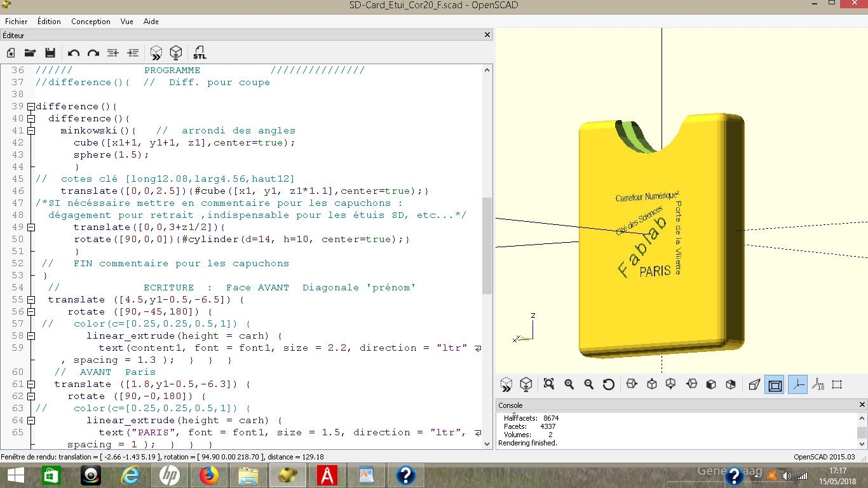Open the Édition menu

click(x=49, y=22)
